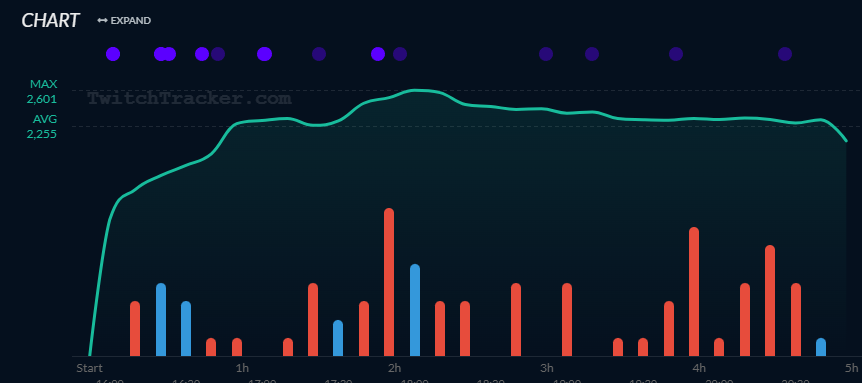Select the bright purple dot near 2h
Screen dimensions: 862x383
(378, 54)
